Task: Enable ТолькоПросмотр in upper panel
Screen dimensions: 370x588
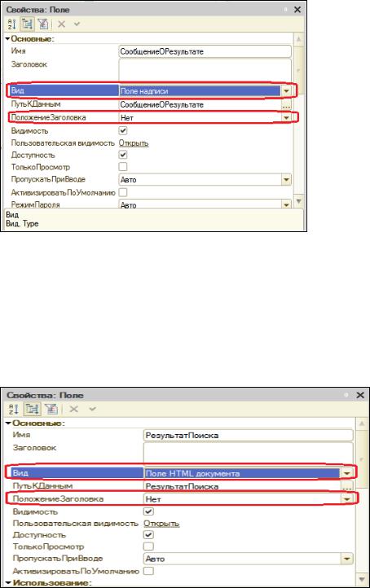Action: [x=123, y=166]
